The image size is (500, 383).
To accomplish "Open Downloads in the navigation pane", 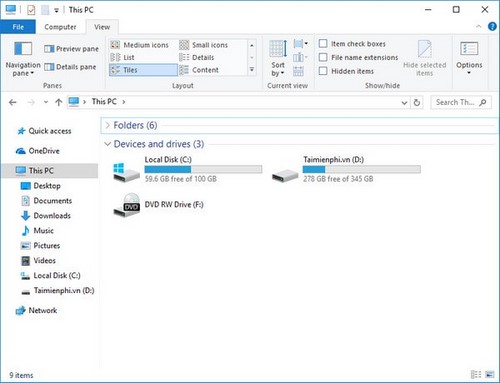I will coord(46,216).
